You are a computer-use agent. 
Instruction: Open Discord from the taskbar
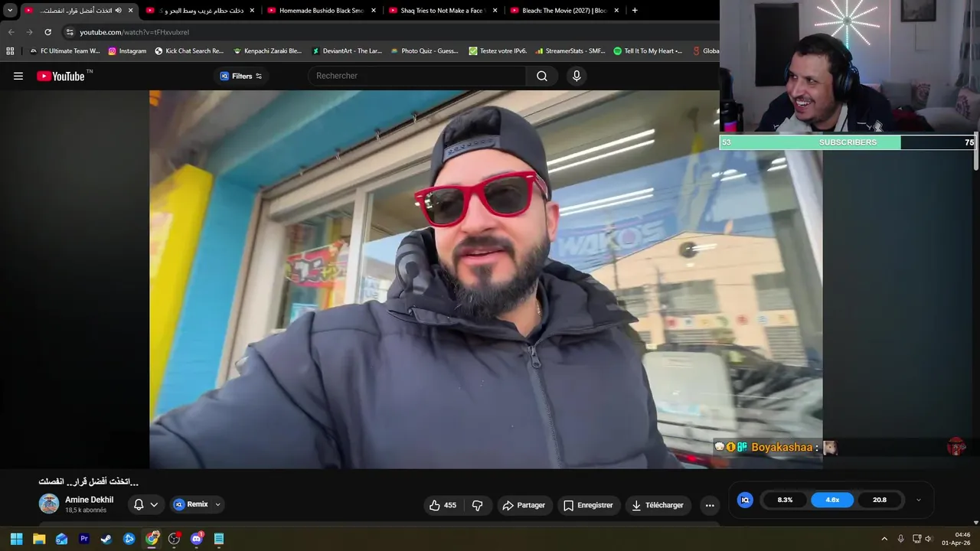click(197, 539)
